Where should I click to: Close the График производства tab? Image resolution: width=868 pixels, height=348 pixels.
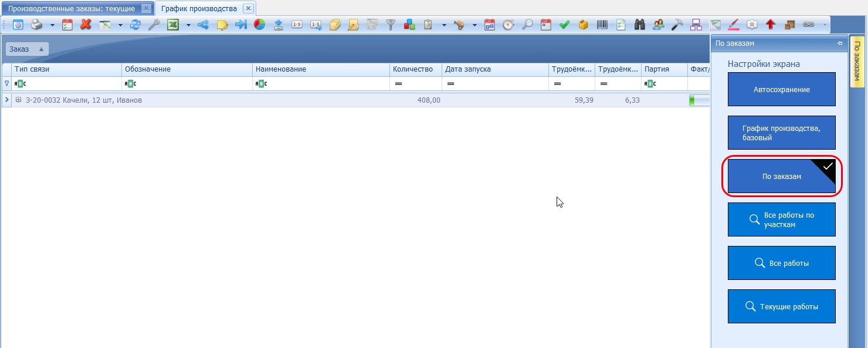point(249,9)
